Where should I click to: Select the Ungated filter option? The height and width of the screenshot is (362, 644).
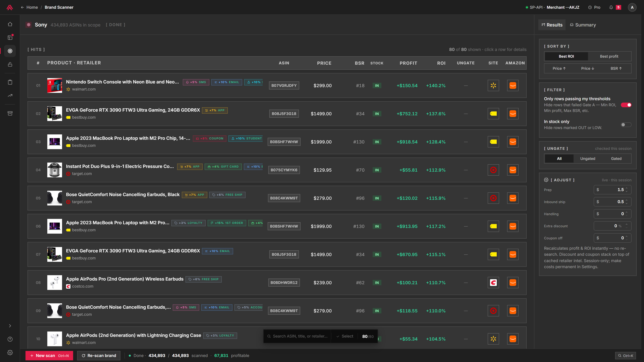coord(587,159)
